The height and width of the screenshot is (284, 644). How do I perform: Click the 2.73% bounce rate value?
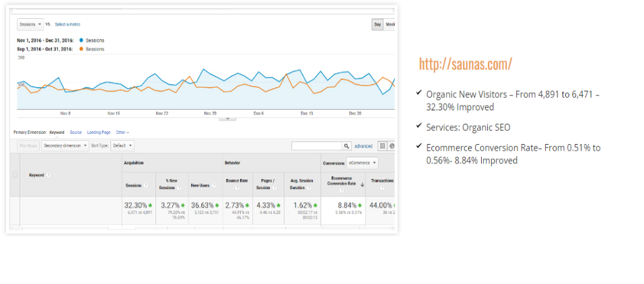click(x=234, y=205)
